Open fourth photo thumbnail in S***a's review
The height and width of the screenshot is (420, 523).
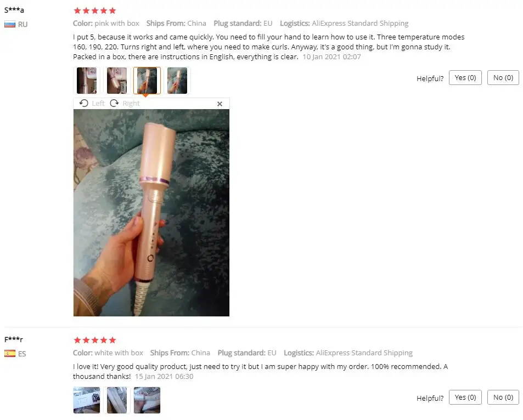177,81
